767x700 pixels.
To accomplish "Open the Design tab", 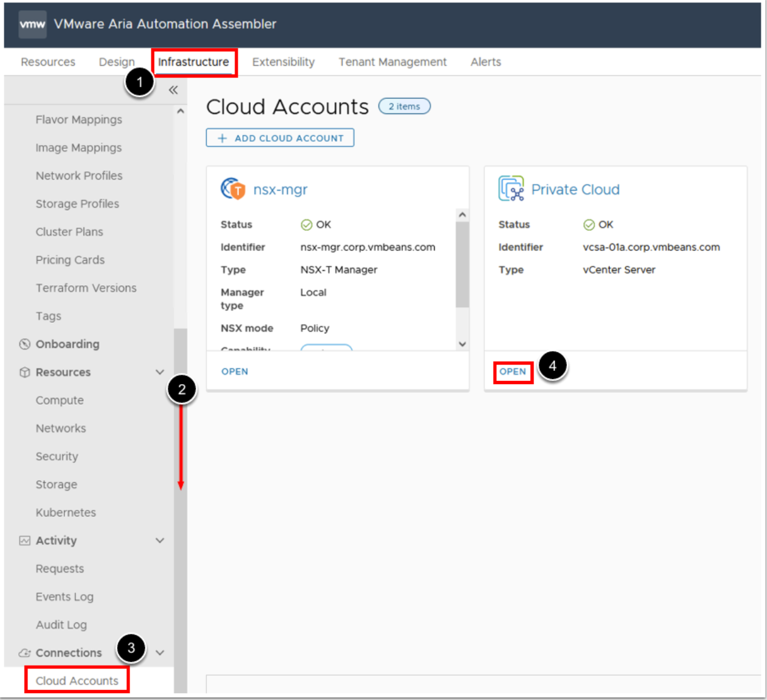I will [x=116, y=62].
